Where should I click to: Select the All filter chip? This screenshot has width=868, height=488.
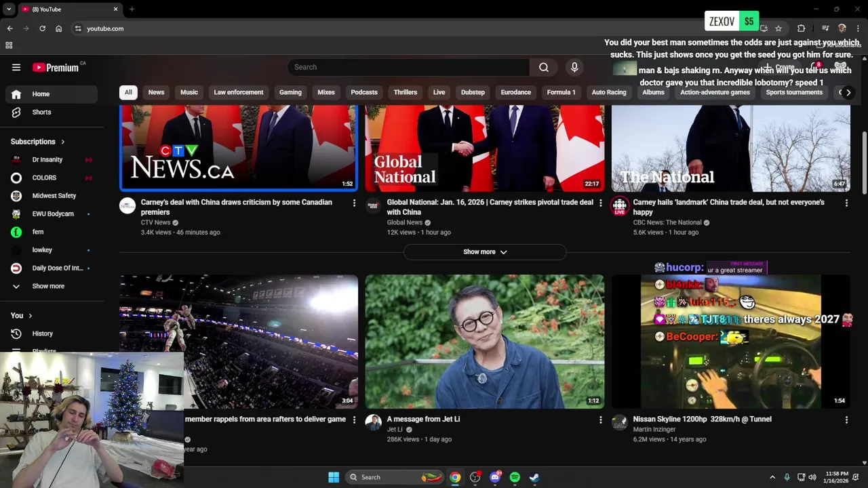click(x=128, y=92)
